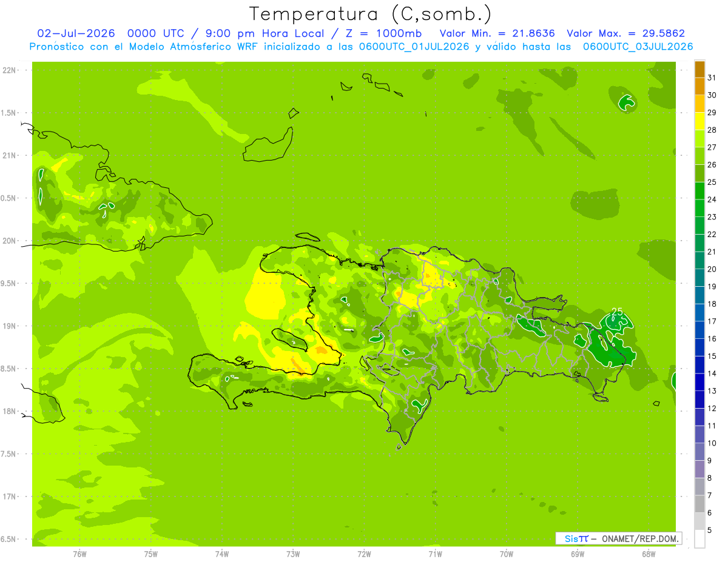Image resolution: width=728 pixels, height=562 pixels.
Task: Click the colorbar value "10"
Action: coord(712,443)
